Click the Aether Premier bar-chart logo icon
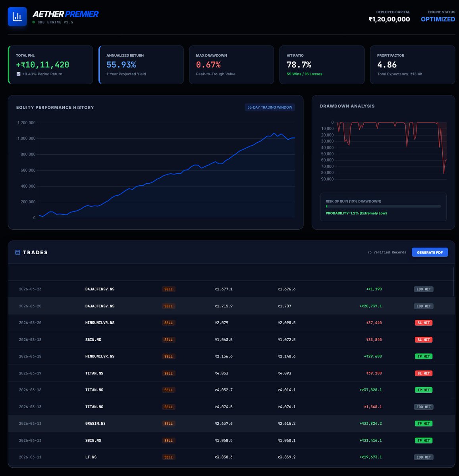 point(17,17)
